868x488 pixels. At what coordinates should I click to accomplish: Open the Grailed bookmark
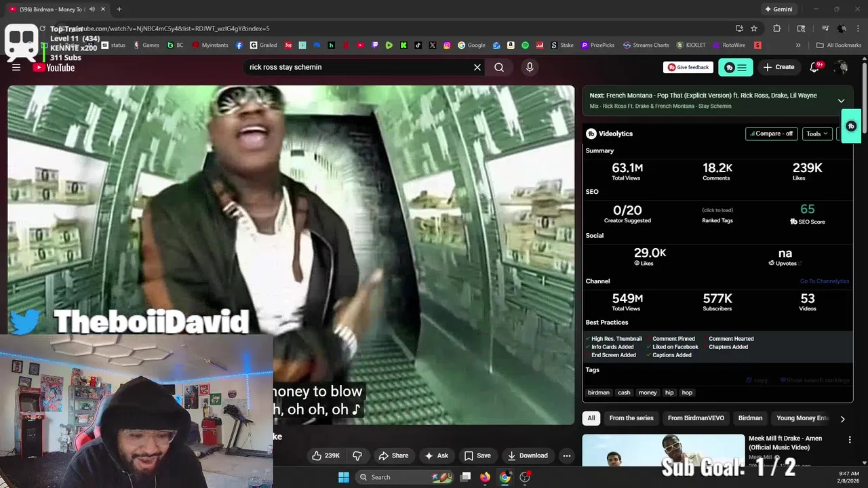(264, 45)
